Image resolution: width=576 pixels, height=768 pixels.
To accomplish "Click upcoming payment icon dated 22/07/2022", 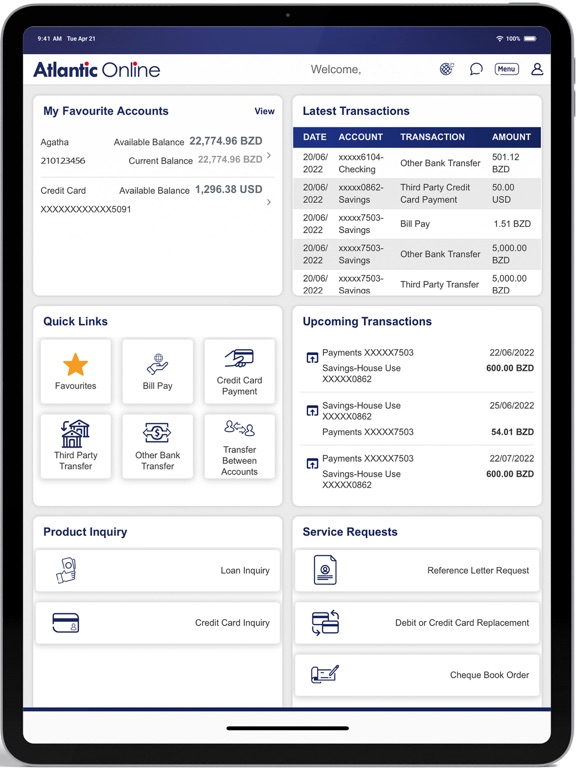I will click(312, 463).
